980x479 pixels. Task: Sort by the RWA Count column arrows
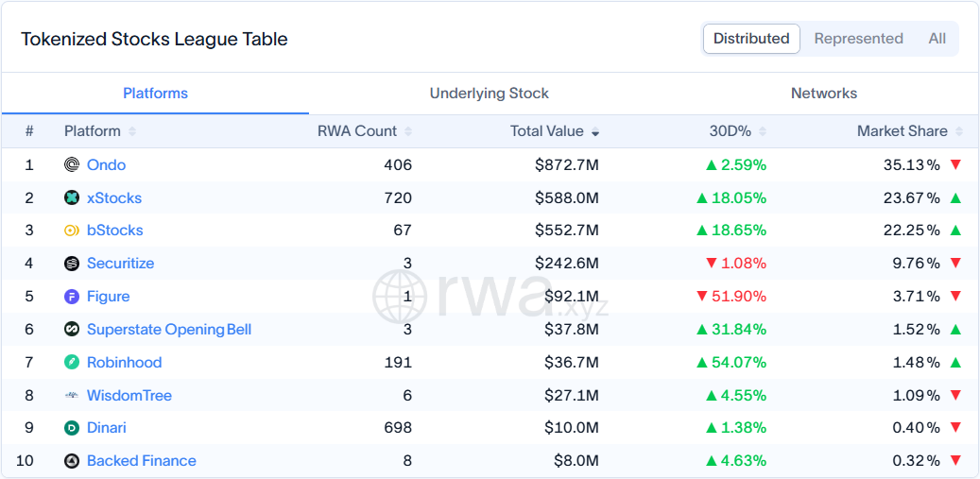pos(408,131)
